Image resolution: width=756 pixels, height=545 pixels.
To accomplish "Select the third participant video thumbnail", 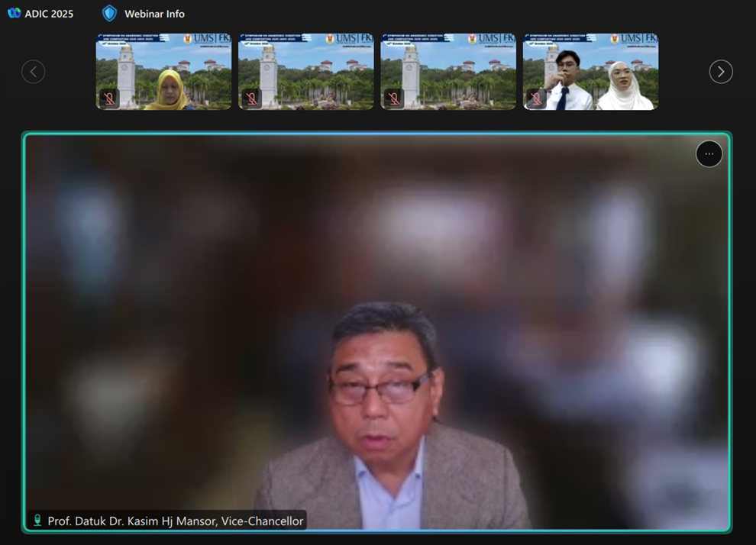I will [448, 73].
